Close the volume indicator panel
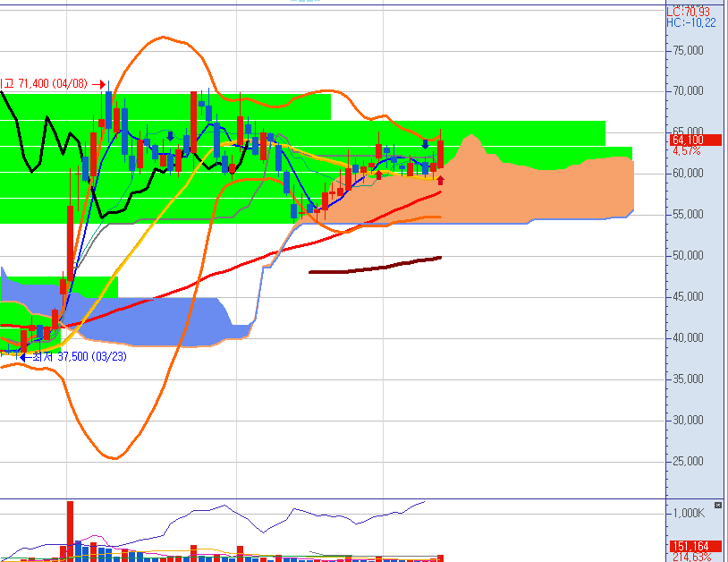The image size is (728, 562). [x=718, y=505]
